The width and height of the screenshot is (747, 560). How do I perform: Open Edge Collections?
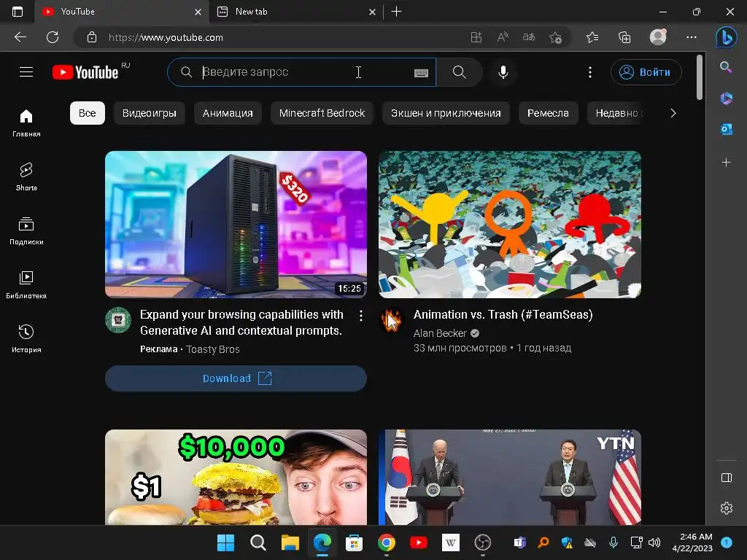(624, 37)
